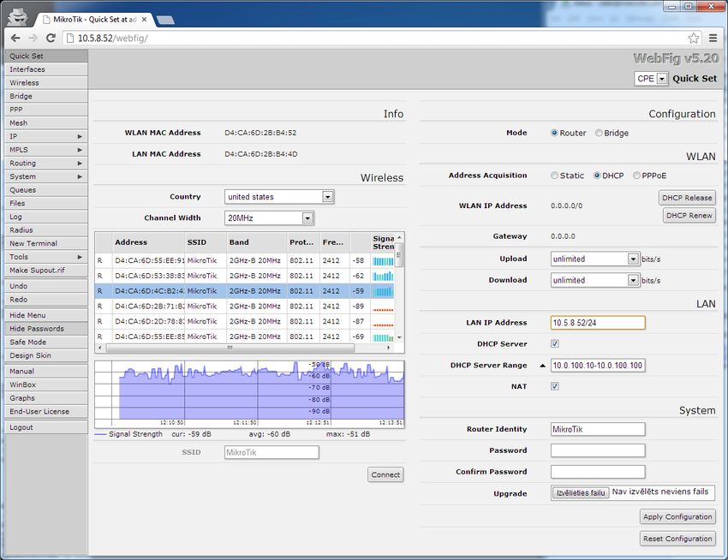Reload the WebFig page

pos(51,38)
